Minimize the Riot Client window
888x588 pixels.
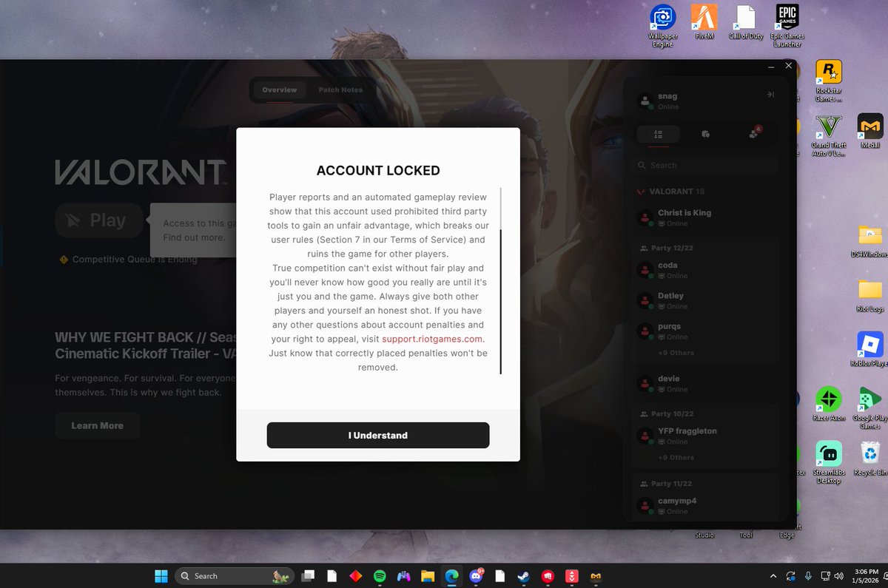tap(772, 66)
